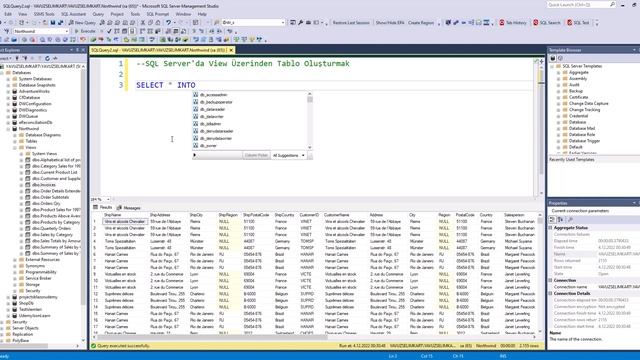
Task: Open the Query menu
Action: [98, 14]
